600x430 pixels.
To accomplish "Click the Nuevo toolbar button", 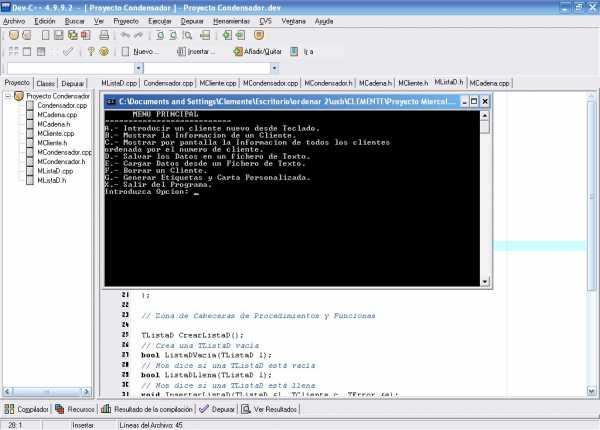I will 140,51.
